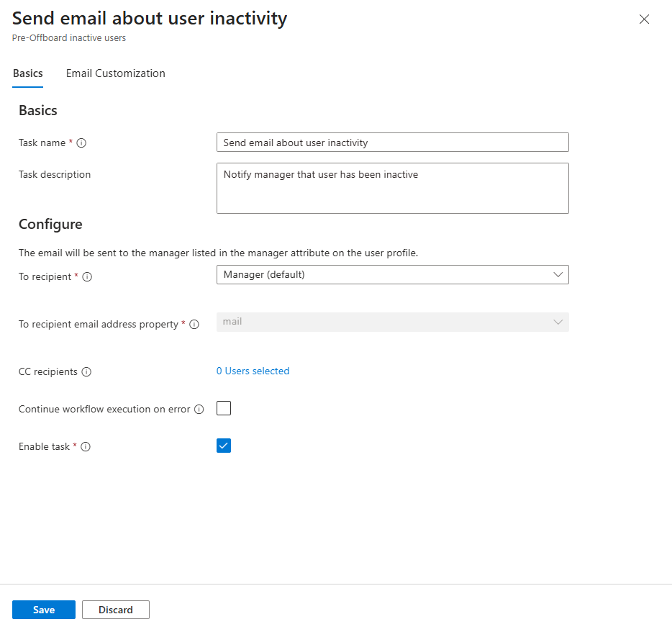The image size is (672, 632).
Task: Save the task configuration
Action: (x=43, y=609)
